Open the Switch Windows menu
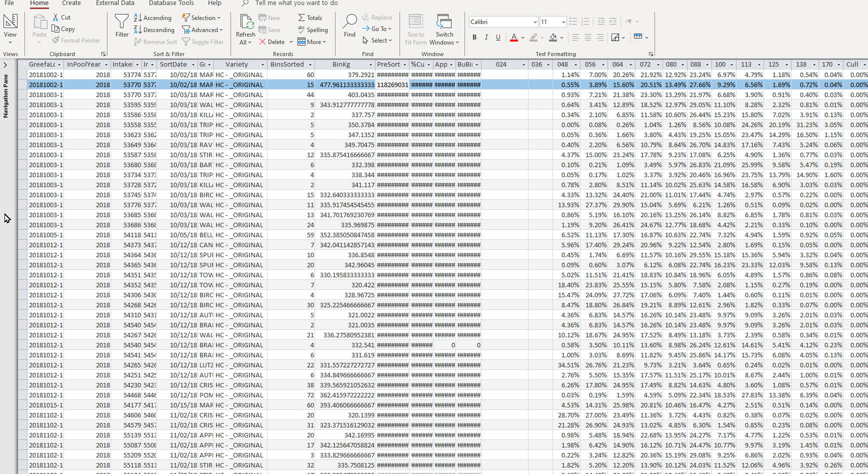868x474 pixels. 444,30
